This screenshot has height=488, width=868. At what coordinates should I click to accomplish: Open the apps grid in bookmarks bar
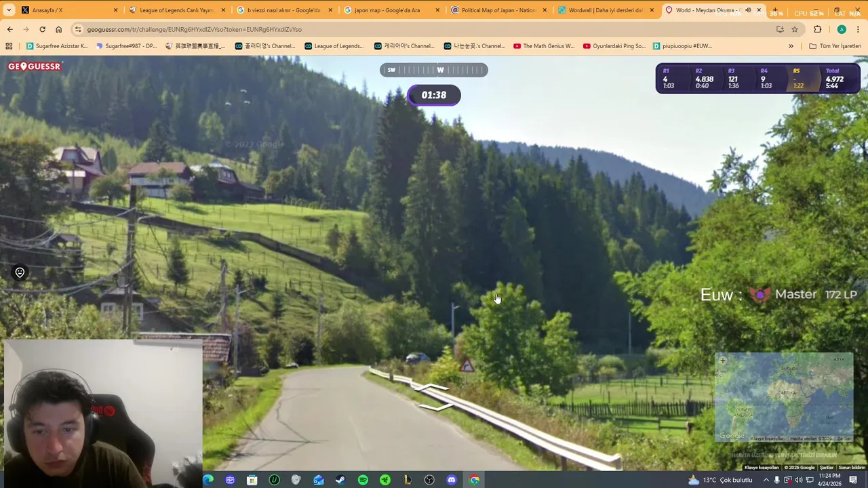(9, 46)
